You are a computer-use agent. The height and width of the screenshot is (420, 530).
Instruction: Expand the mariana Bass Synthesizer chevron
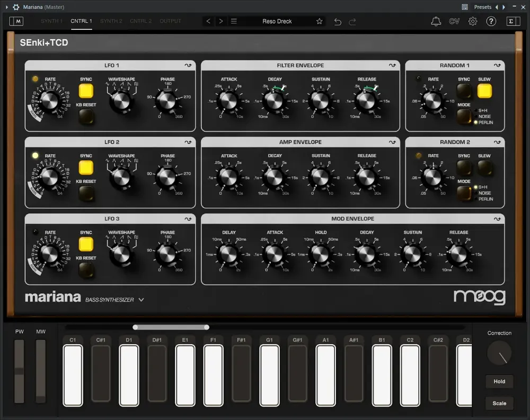(141, 300)
